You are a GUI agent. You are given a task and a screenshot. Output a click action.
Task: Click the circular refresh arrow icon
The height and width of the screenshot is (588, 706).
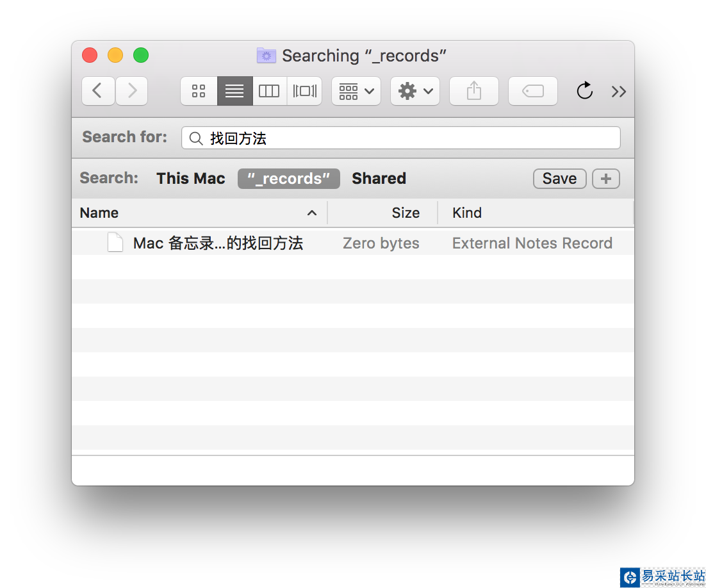(584, 91)
